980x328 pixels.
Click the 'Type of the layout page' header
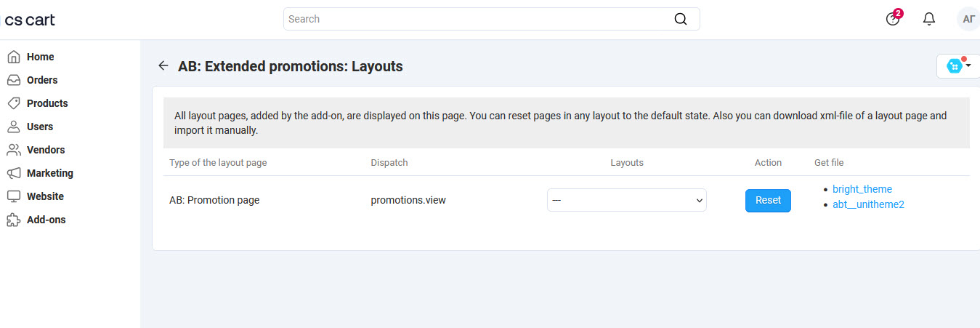pos(218,162)
